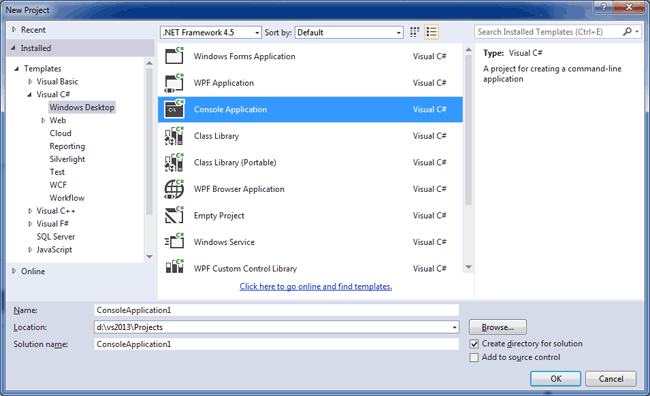Expand the Visual C++ node arrow

click(x=30, y=211)
